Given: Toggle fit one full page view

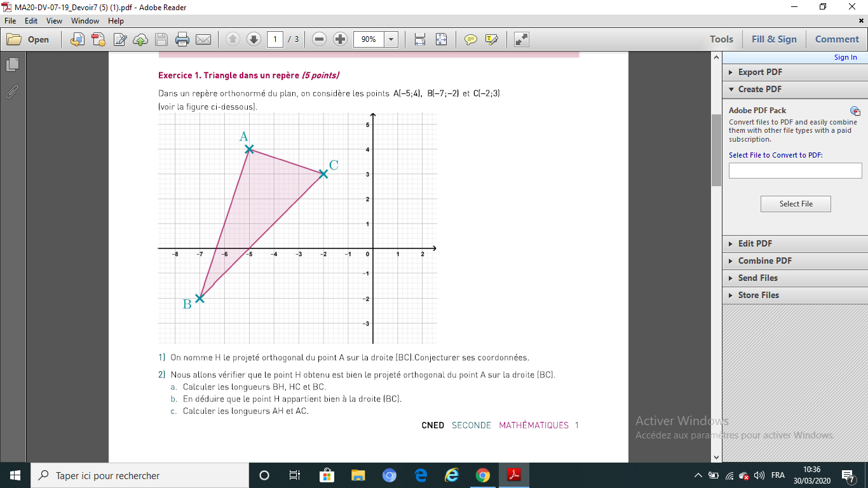Looking at the screenshot, I should coord(442,39).
